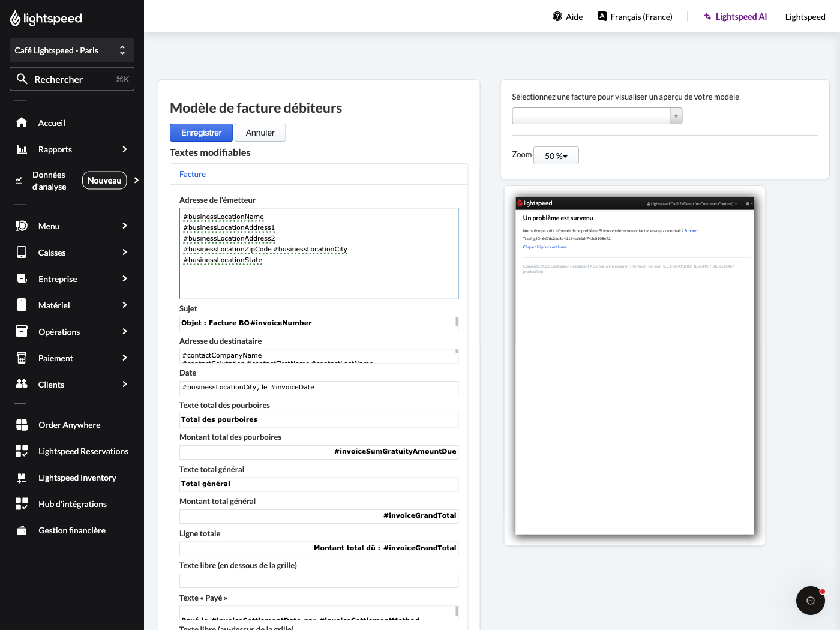Click the Menu plate icon
The image size is (840, 630).
point(22,226)
